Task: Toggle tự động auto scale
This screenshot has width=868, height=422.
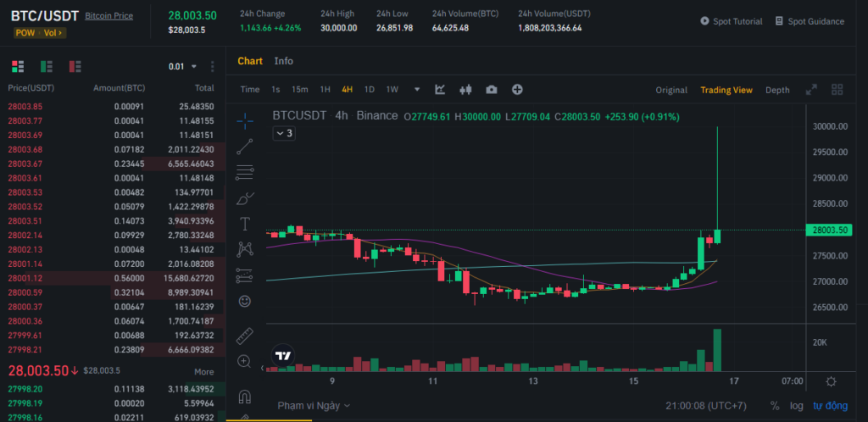Action: (x=830, y=405)
